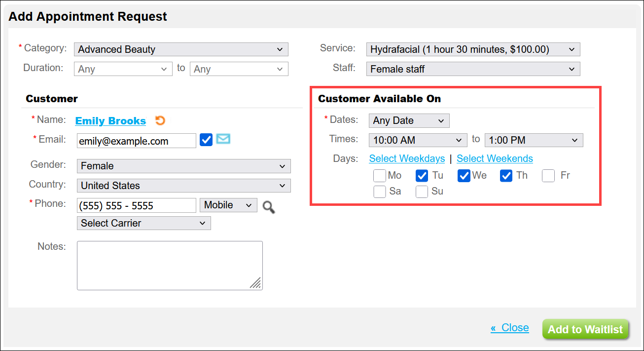Open the second Duration Any dropdown after 'to'
The height and width of the screenshot is (351, 644).
click(239, 69)
